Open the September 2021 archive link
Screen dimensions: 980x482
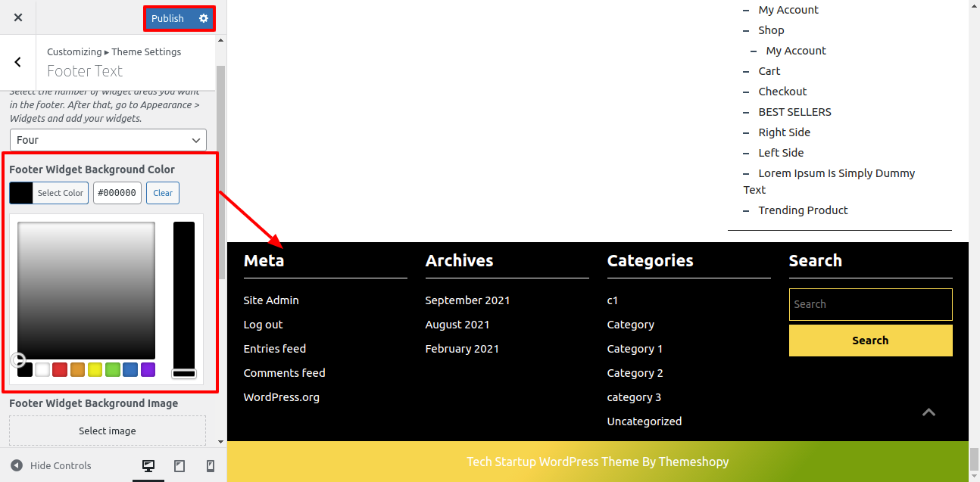coord(467,300)
